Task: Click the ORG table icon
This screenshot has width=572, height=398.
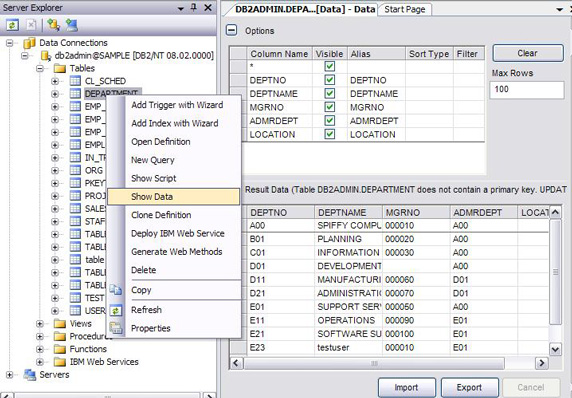Action: pos(75,170)
